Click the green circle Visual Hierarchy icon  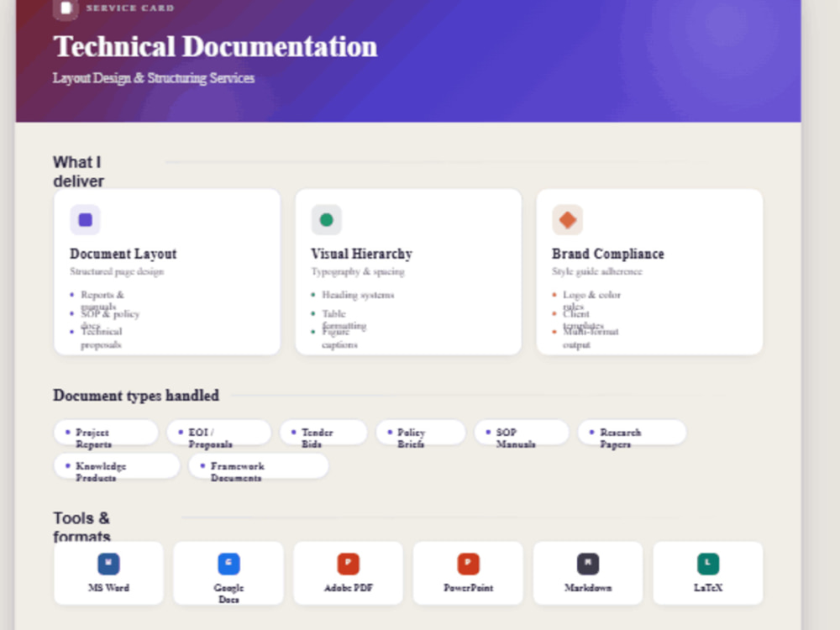tap(326, 219)
